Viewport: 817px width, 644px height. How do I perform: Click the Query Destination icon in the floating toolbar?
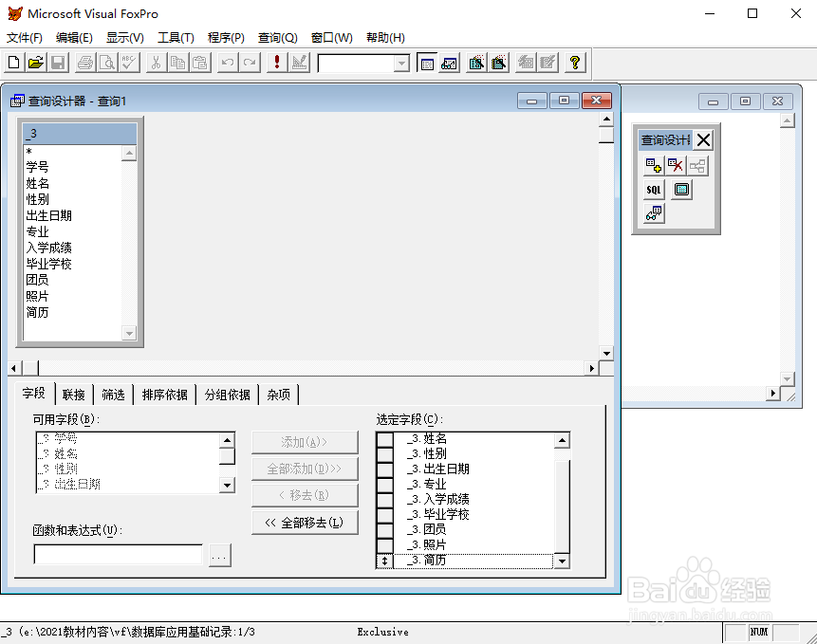coord(654,213)
